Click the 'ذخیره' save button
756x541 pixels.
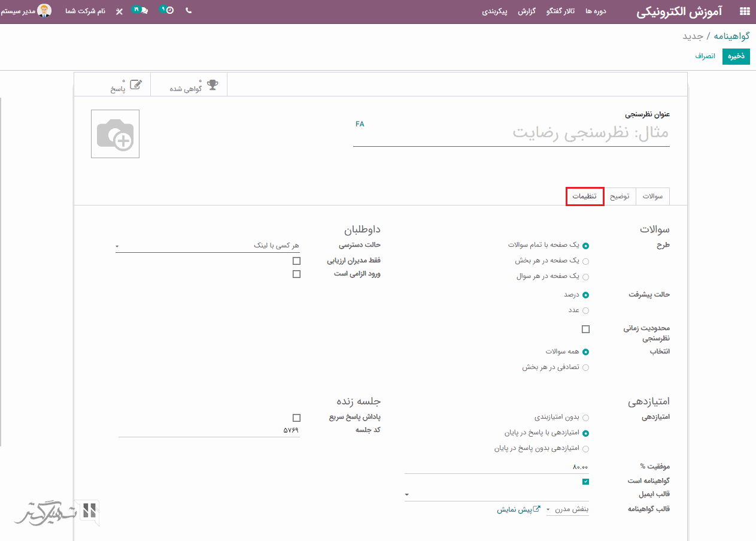tap(736, 56)
